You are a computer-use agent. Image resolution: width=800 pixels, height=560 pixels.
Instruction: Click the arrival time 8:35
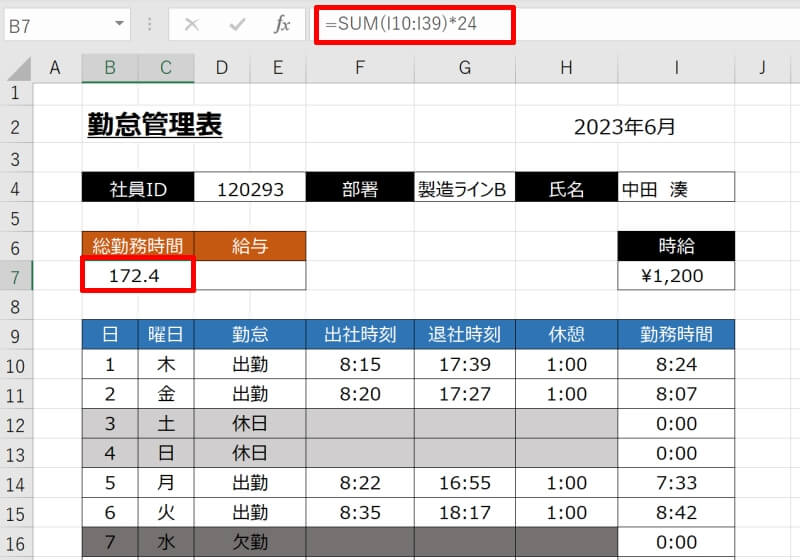tap(360, 512)
